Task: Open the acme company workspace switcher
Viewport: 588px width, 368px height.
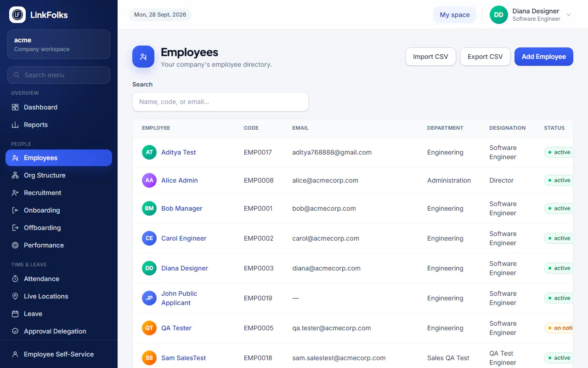Action: tap(59, 44)
